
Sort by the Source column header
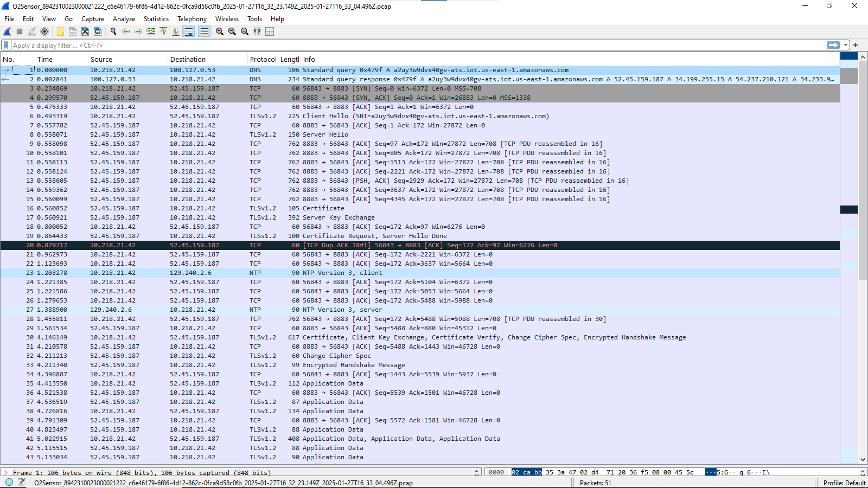[x=128, y=60]
